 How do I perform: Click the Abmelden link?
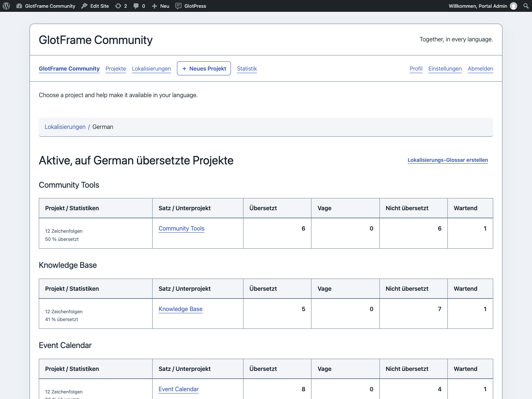coord(480,69)
